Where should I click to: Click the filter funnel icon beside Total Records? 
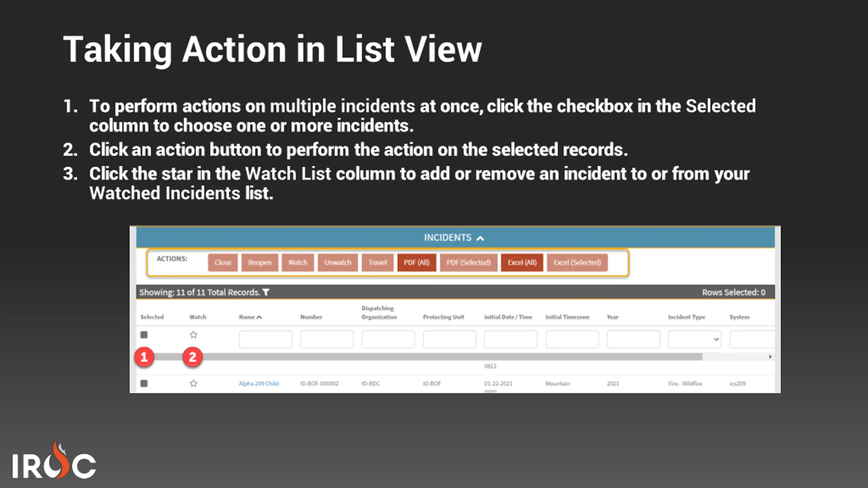pyautogui.click(x=266, y=292)
